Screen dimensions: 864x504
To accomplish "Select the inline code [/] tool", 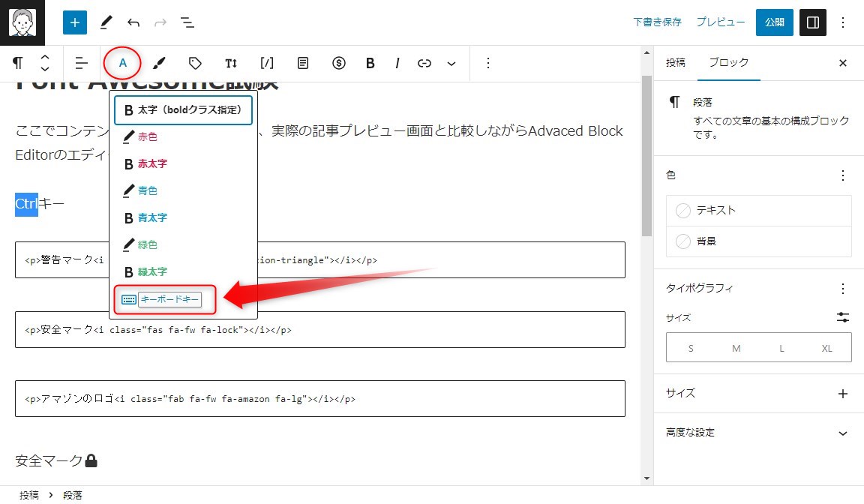I will tap(266, 63).
